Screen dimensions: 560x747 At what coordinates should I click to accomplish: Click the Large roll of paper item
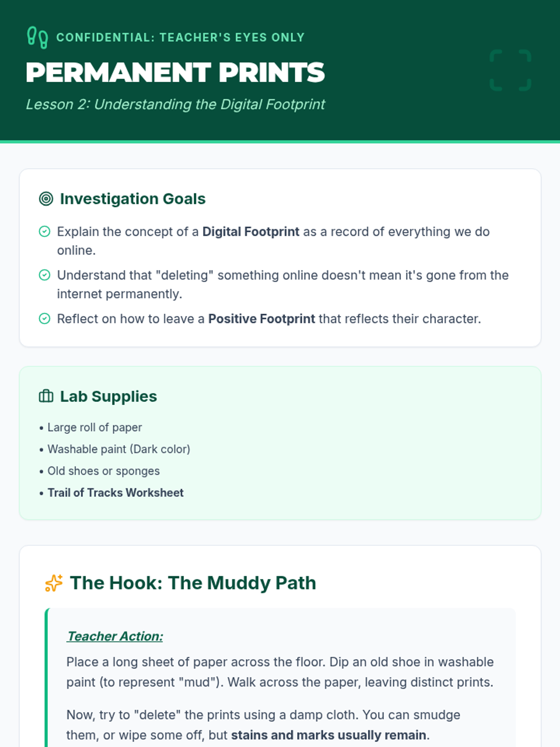[x=95, y=427]
